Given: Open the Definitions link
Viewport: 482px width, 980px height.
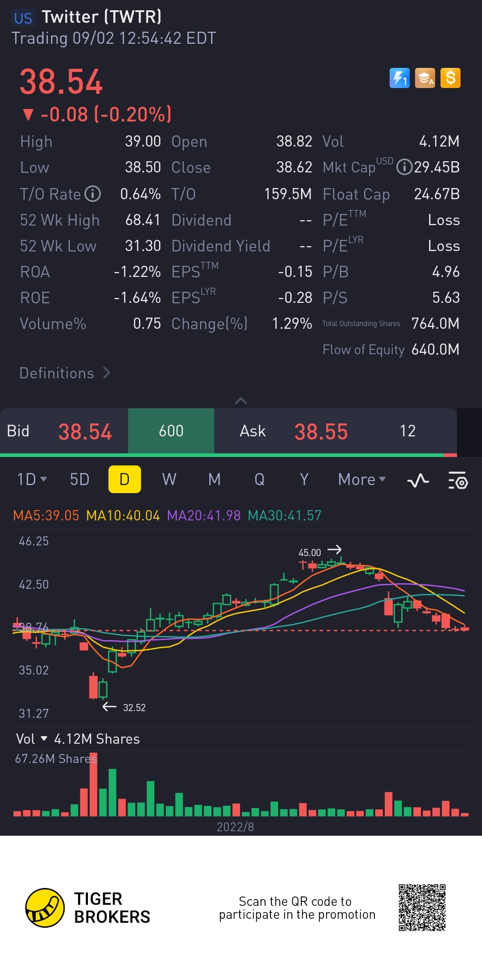Looking at the screenshot, I should point(65,373).
